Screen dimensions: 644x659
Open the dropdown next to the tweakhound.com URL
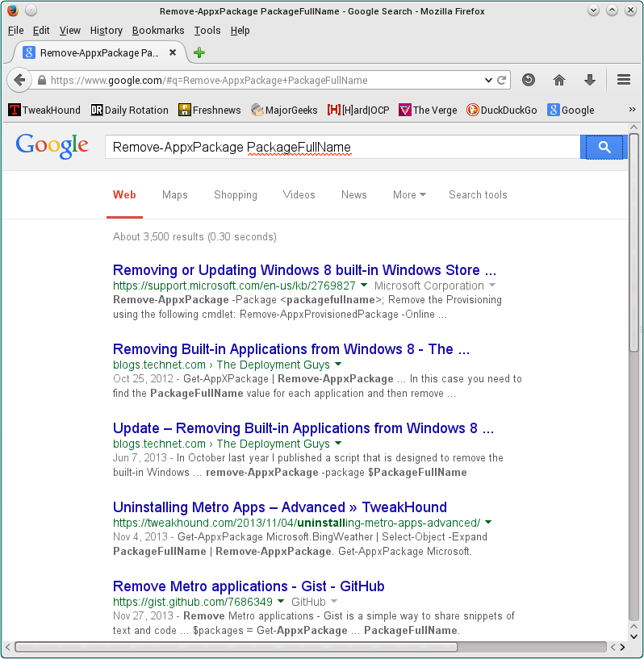488,522
